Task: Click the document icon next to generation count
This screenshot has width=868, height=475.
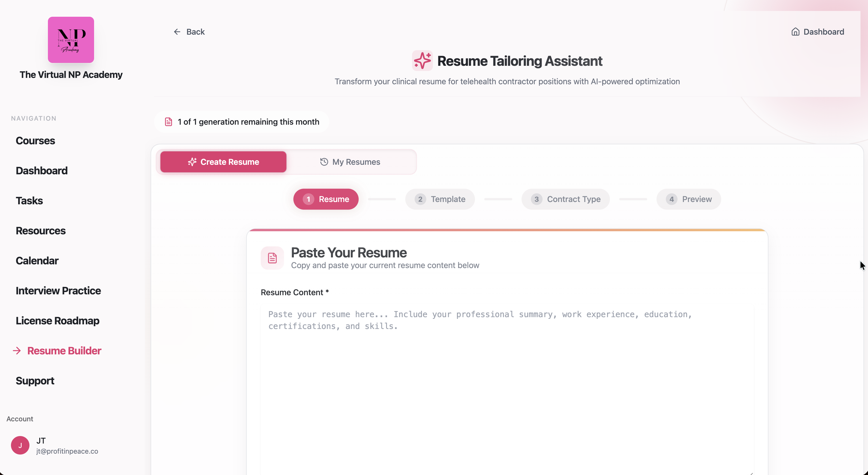Action: click(169, 121)
